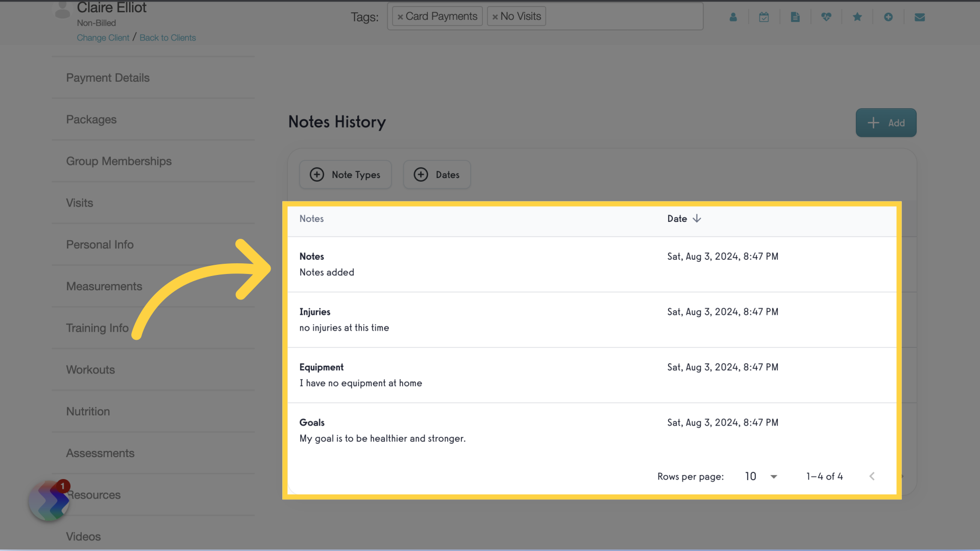Screen dimensions: 980x551
Task: Click Change Client link
Action: pos(102,38)
